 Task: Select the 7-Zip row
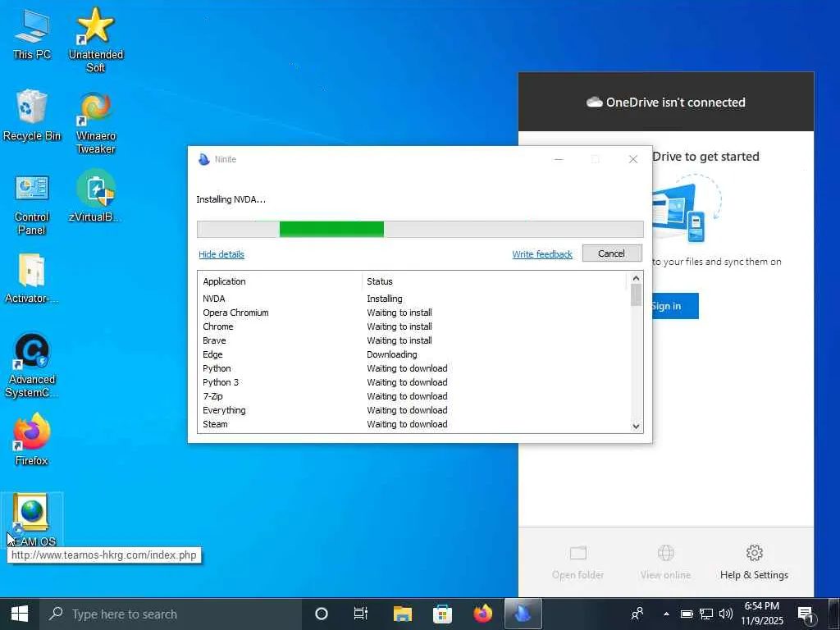point(414,396)
